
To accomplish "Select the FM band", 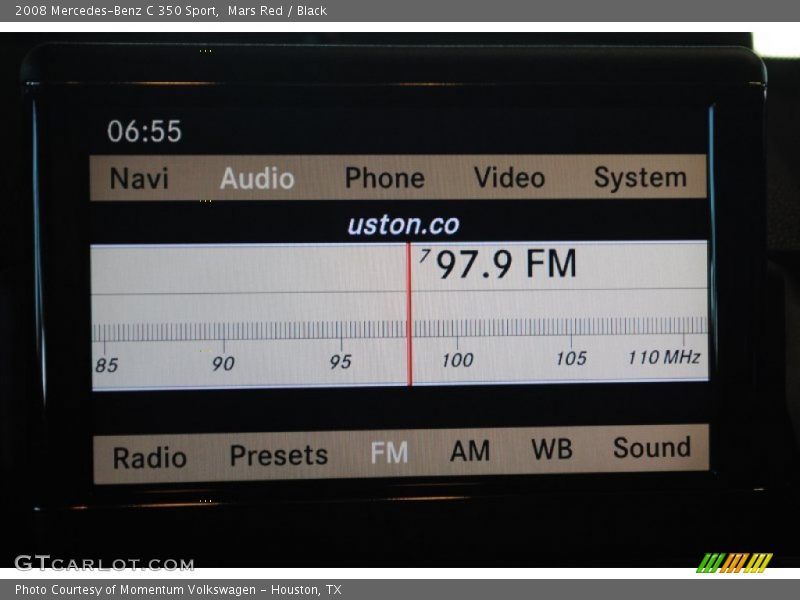I will [389, 453].
